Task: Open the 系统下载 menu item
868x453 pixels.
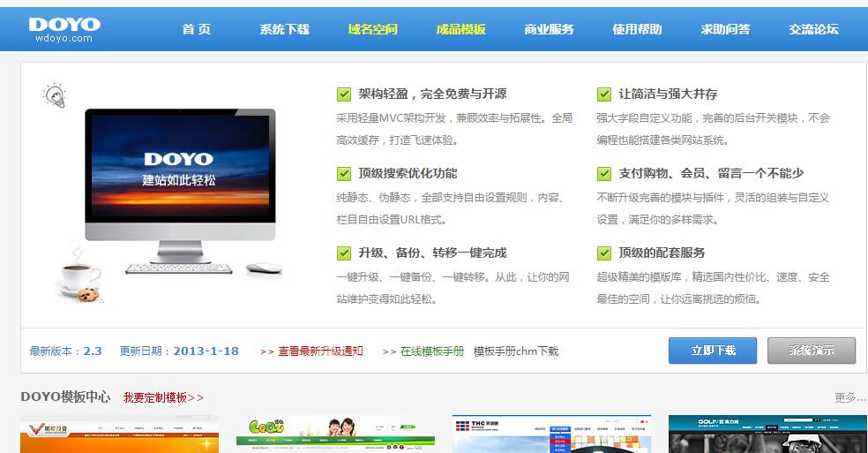Action: [x=285, y=29]
